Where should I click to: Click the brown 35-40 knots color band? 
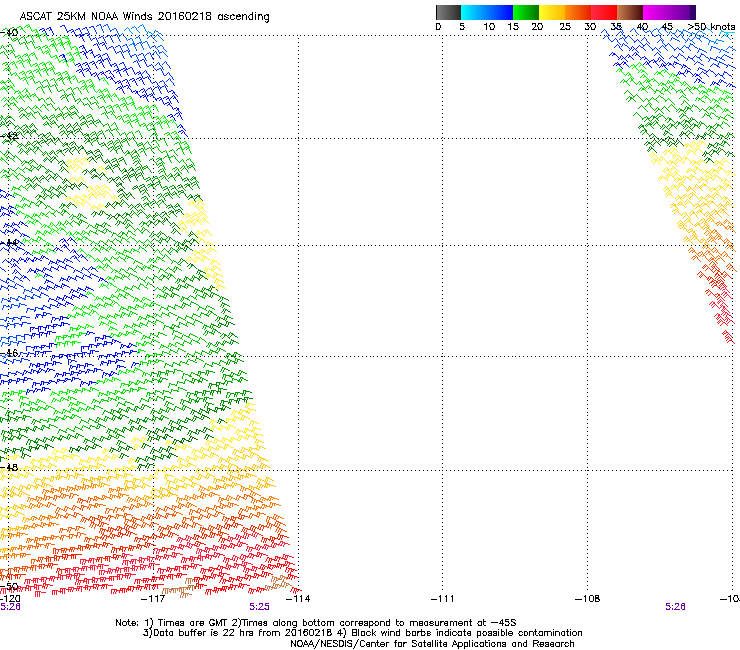coord(630,12)
